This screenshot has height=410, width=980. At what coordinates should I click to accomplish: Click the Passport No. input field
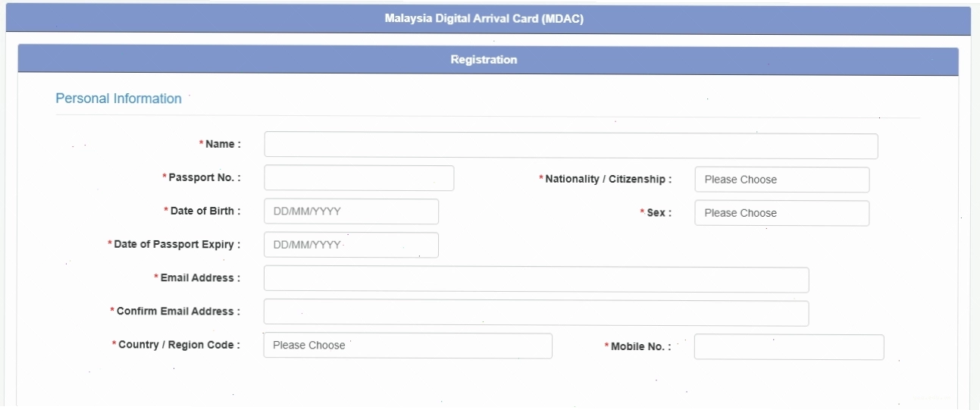(359, 178)
